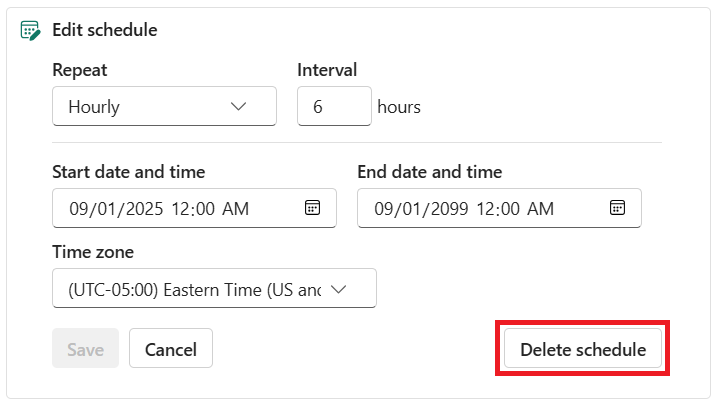Click the 09/01/2025 start date text

pyautogui.click(x=115, y=209)
